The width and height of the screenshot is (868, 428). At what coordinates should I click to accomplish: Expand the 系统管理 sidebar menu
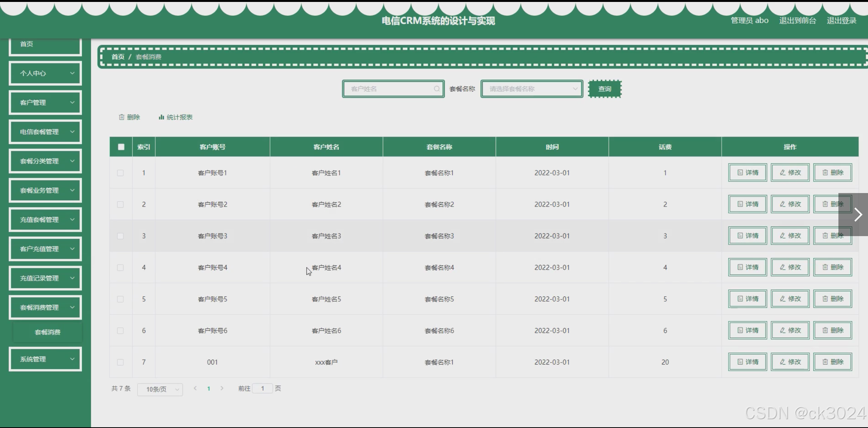click(45, 359)
